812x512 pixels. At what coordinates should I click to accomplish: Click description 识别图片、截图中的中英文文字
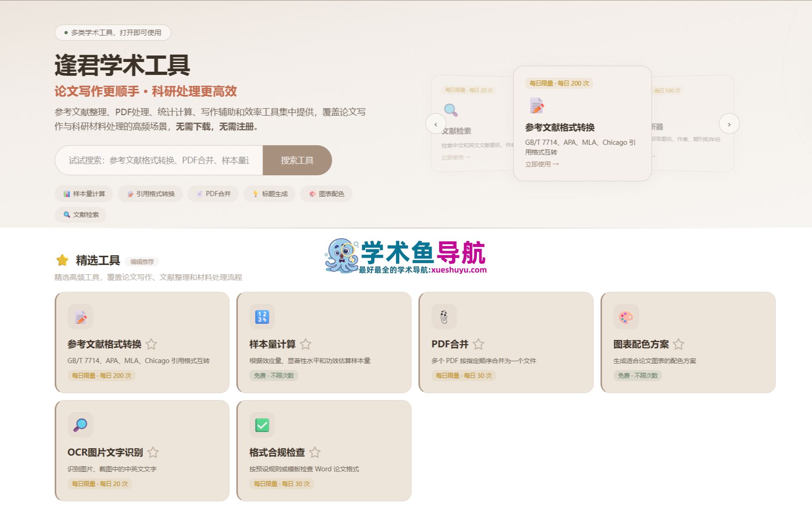(x=112, y=469)
